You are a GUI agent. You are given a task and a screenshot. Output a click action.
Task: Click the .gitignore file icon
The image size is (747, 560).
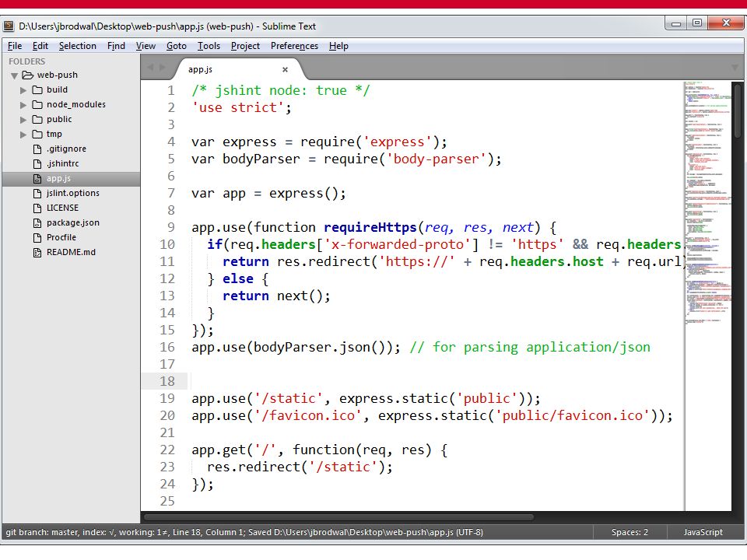click(37, 149)
